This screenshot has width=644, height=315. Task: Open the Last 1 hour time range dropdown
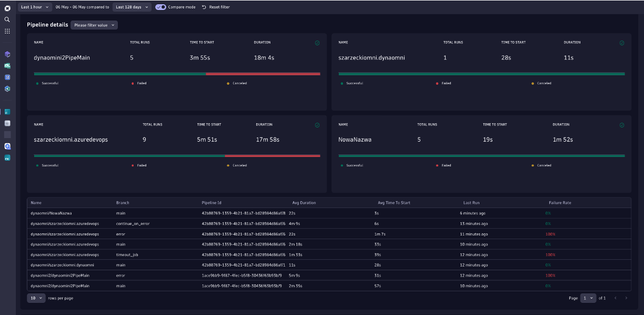(x=34, y=7)
